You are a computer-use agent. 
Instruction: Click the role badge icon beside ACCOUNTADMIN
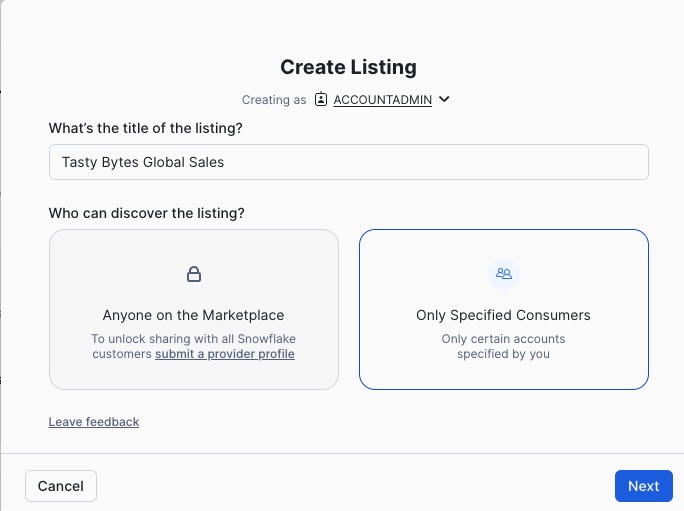pos(321,99)
